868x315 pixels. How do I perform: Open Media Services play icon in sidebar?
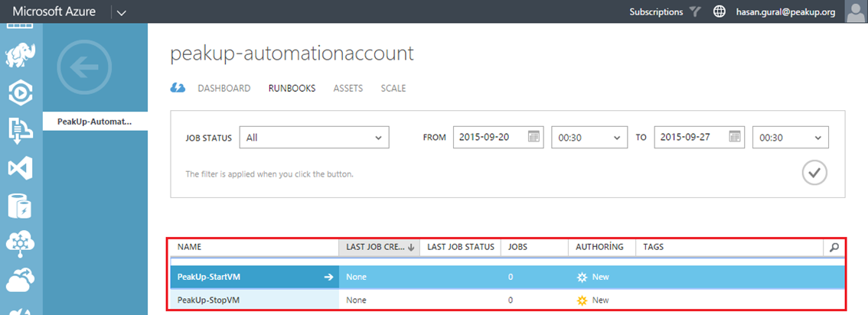tap(21, 93)
